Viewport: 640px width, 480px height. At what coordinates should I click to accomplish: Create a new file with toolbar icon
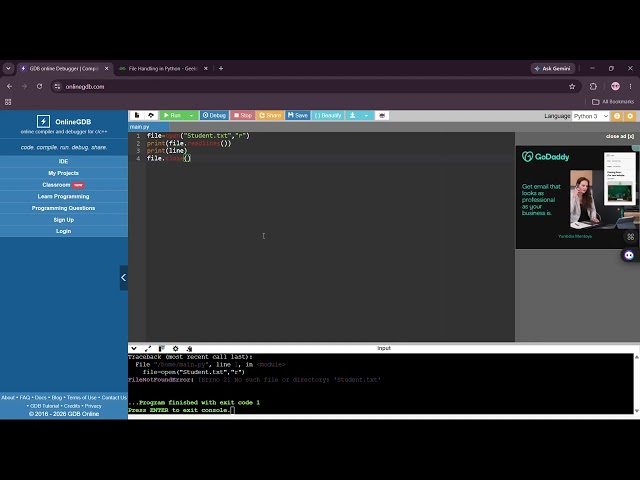pyautogui.click(x=137, y=116)
